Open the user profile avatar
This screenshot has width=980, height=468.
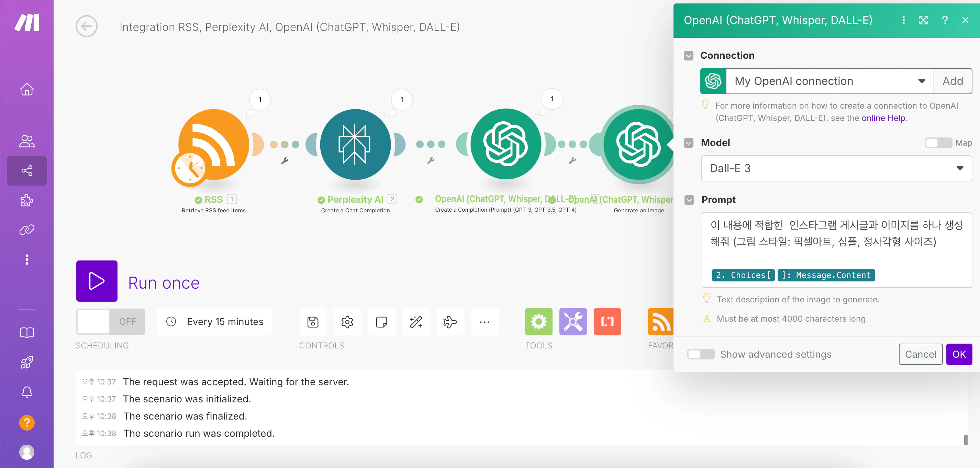pos(27,453)
